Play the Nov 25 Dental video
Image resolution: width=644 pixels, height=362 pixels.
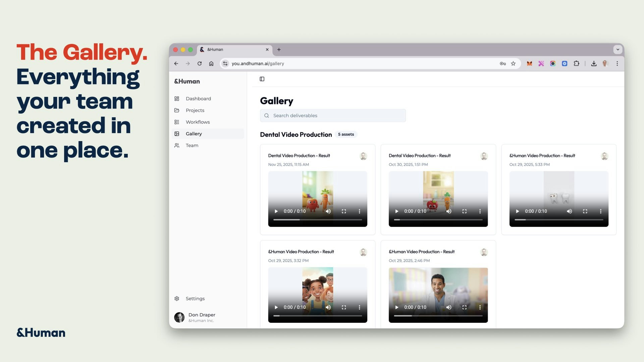tap(276, 212)
